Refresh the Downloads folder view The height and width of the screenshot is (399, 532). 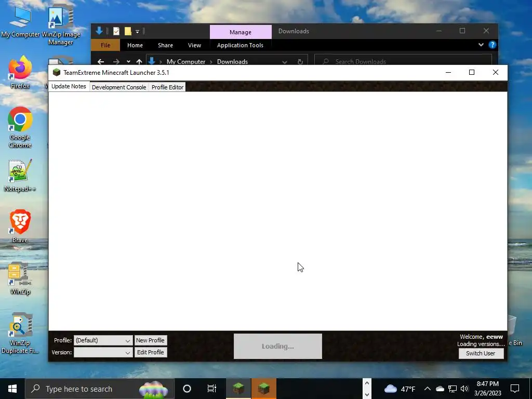(300, 62)
